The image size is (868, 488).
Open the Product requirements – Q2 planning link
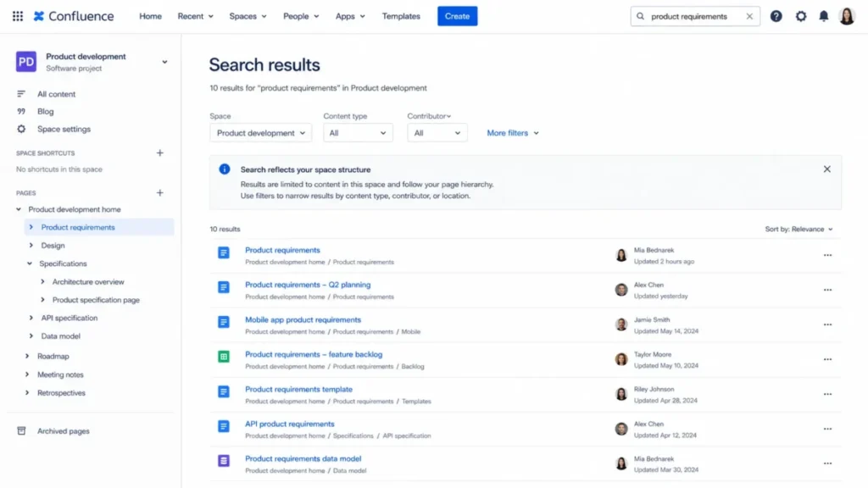pos(308,285)
